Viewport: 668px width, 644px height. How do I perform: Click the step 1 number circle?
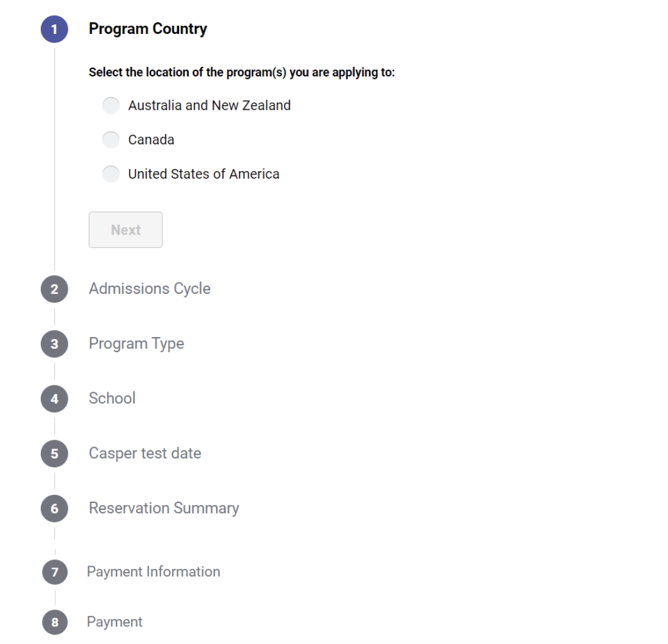click(55, 29)
